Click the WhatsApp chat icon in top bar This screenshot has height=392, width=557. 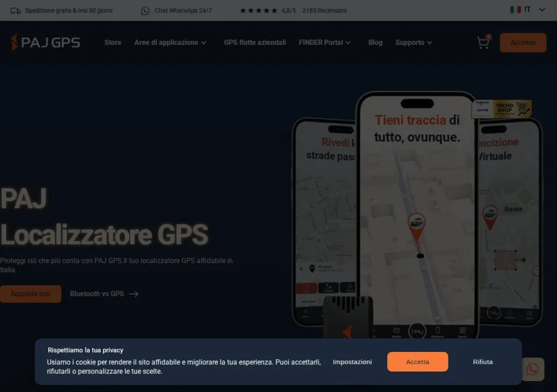(x=145, y=11)
